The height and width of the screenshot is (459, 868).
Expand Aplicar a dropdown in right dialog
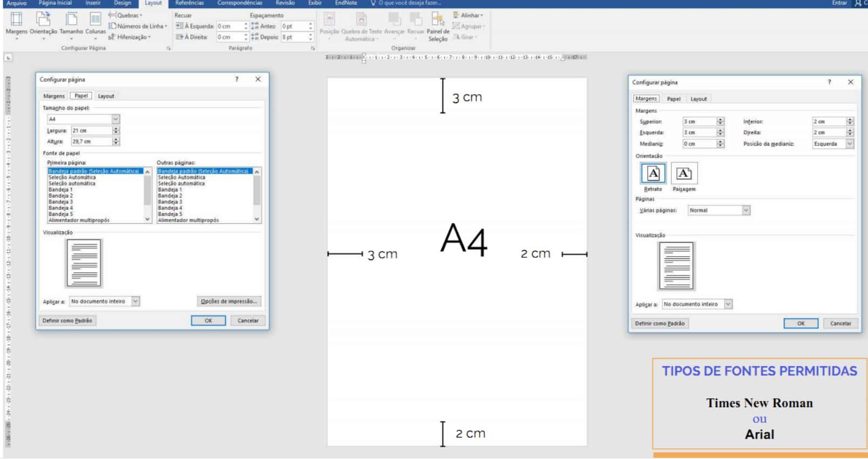[728, 304]
